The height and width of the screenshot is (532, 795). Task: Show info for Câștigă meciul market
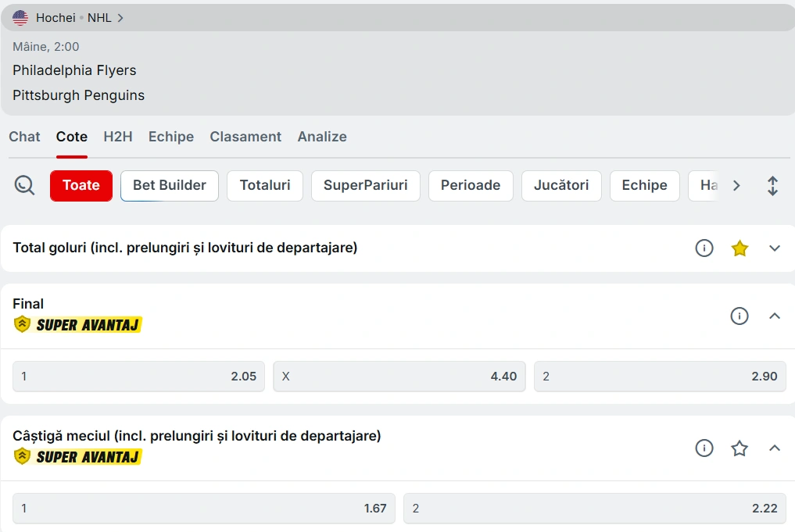[704, 448]
